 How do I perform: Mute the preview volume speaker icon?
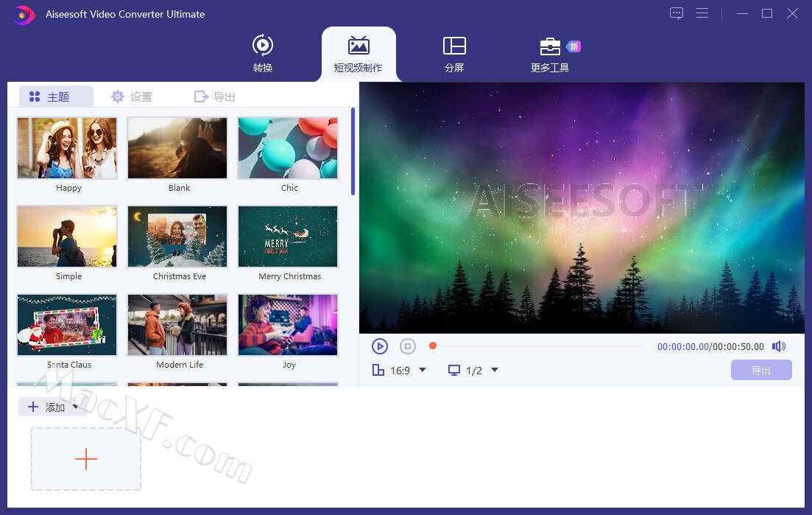tap(778, 346)
